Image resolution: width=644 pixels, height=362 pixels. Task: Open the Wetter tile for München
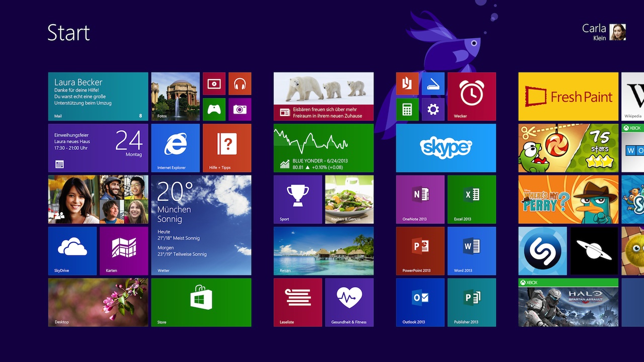[x=201, y=225]
